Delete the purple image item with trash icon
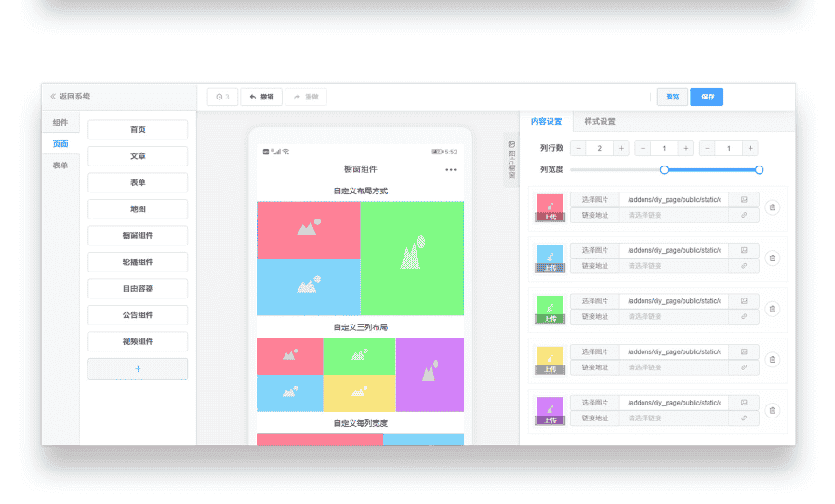 [772, 410]
